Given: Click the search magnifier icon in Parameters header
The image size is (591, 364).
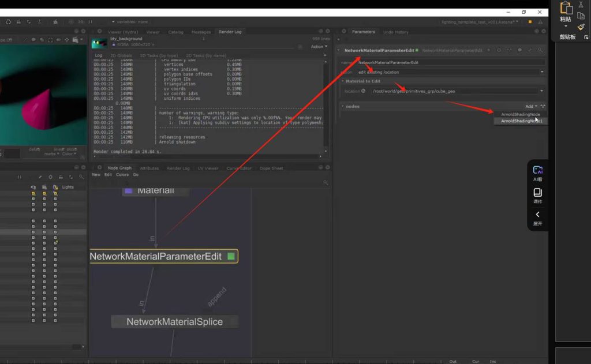Looking at the screenshot, I should pos(540,50).
